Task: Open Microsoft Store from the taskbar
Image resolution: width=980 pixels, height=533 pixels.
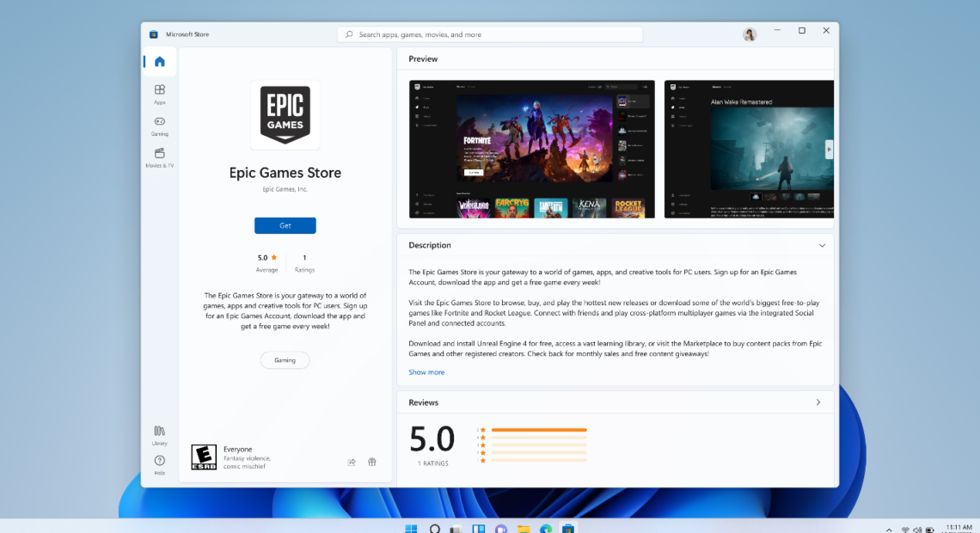Action: point(567,530)
